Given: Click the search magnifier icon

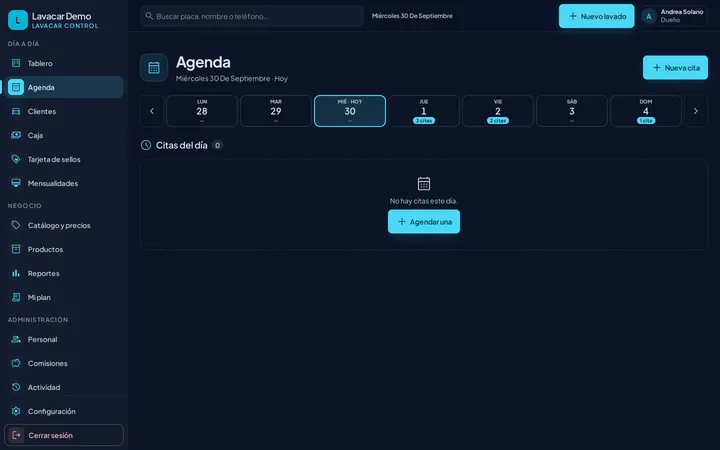Looking at the screenshot, I should 149,16.
